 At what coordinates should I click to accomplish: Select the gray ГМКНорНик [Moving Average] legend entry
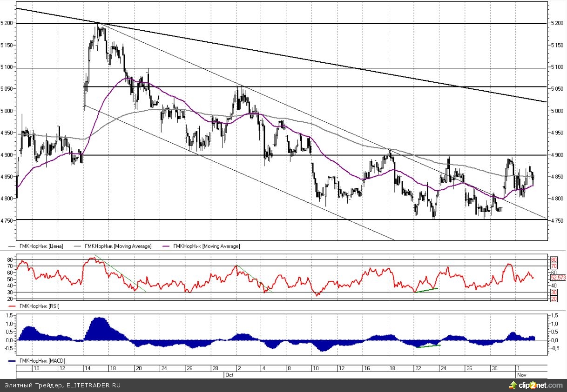coord(118,246)
